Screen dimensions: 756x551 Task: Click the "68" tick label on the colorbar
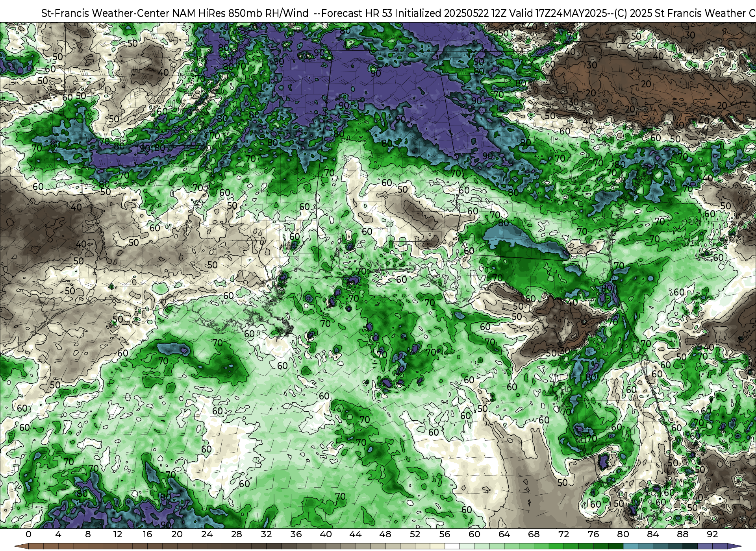click(x=534, y=534)
